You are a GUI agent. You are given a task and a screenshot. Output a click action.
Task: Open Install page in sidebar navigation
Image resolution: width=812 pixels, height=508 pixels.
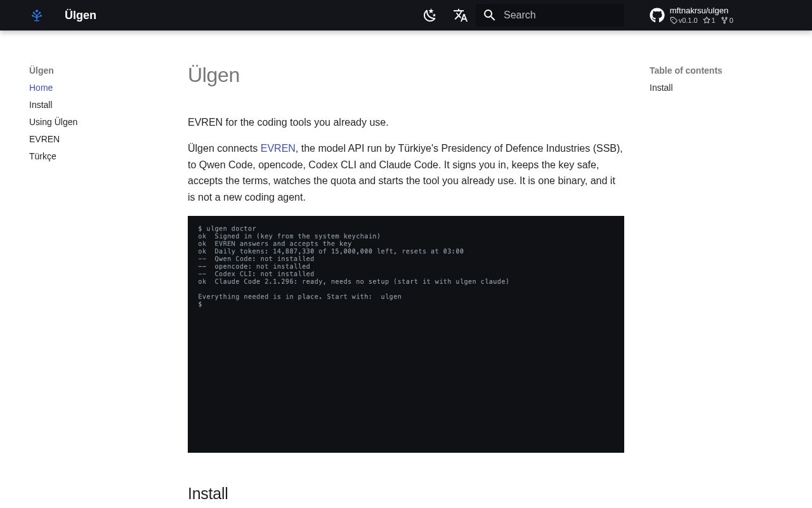tap(41, 105)
